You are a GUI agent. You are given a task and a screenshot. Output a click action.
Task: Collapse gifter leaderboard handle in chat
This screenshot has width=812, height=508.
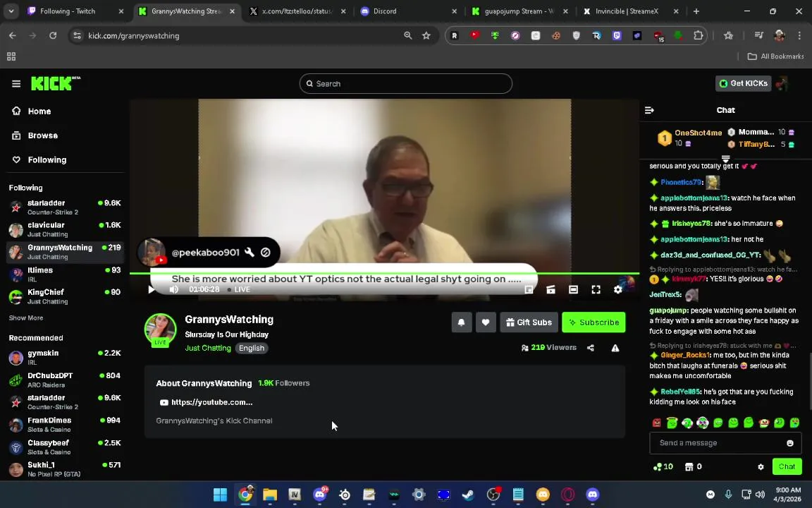(725, 158)
